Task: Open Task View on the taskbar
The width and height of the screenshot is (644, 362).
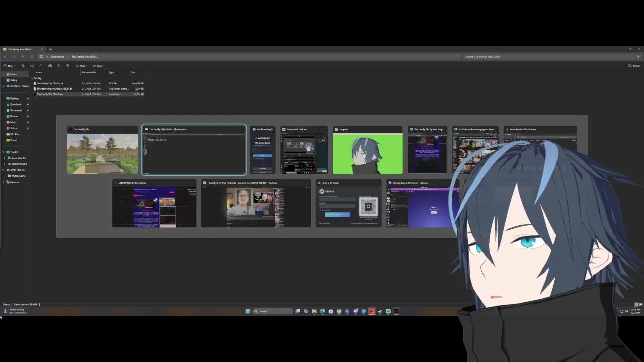Action: pyautogui.click(x=298, y=311)
